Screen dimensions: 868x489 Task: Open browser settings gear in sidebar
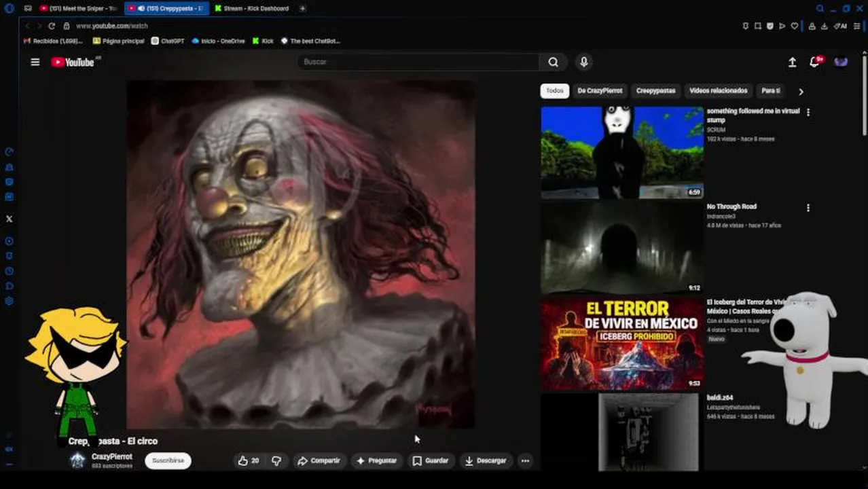(x=9, y=301)
